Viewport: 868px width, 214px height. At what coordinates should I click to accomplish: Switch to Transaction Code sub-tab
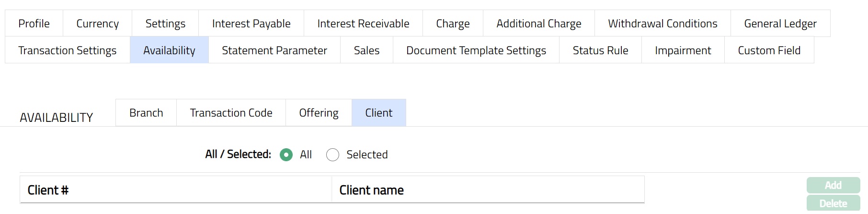tap(231, 113)
